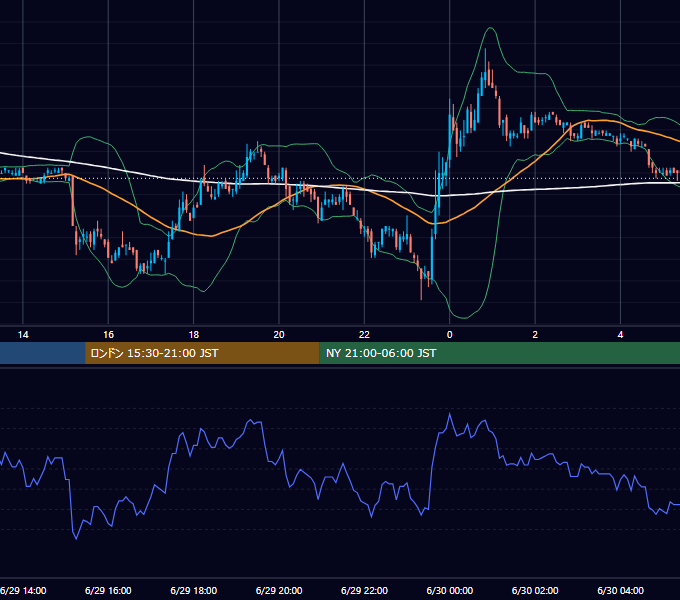The width and height of the screenshot is (680, 600).
Task: Click the 6/29 20:00 label on the lower axis
Action: [x=279, y=590]
